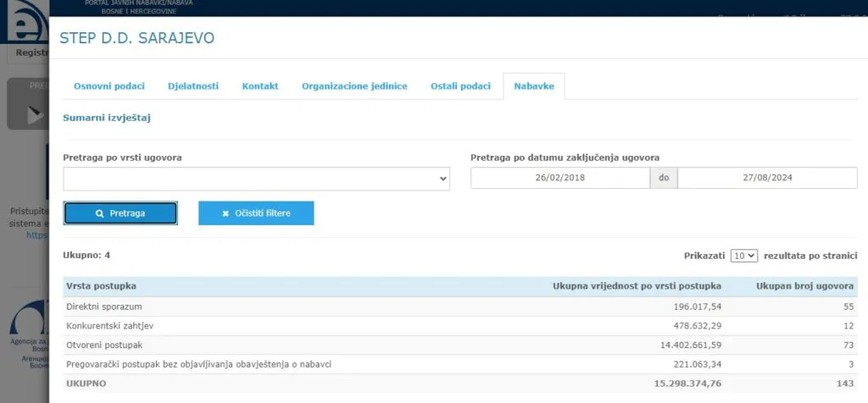Switch to the Djelatnosti tab
The width and height of the screenshot is (868, 403).
(x=193, y=86)
